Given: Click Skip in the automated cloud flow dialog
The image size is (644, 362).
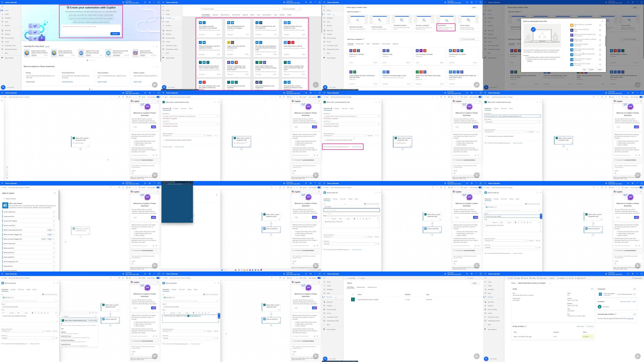Looking at the screenshot, I should pyautogui.click(x=584, y=70).
